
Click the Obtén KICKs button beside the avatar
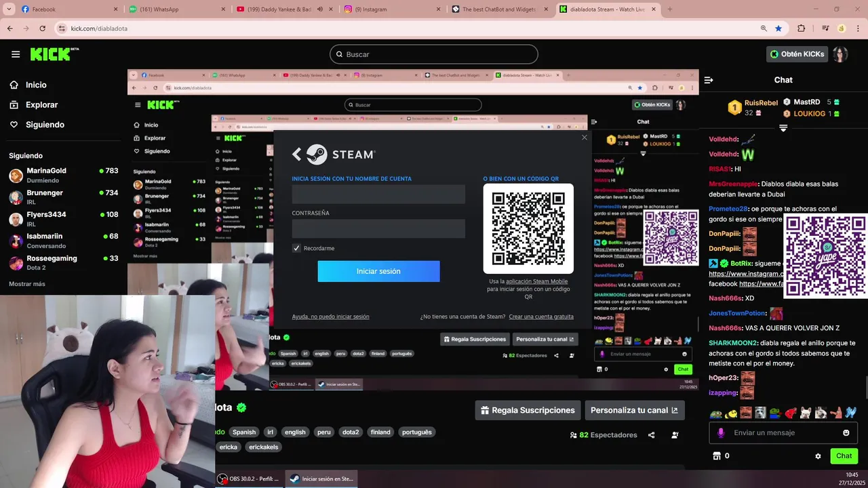[797, 54]
